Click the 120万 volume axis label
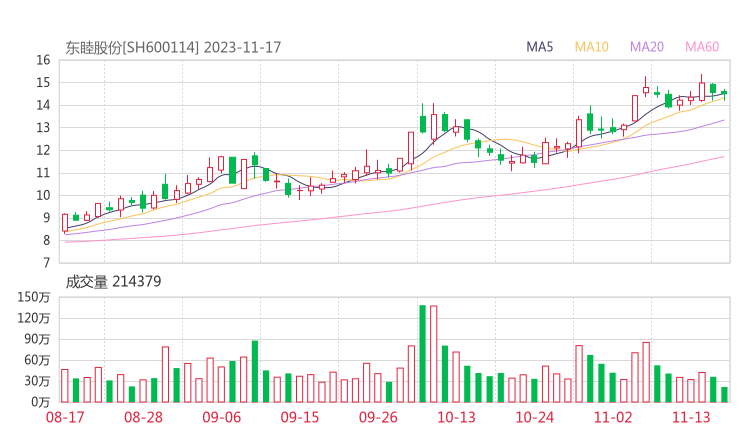 [34, 318]
